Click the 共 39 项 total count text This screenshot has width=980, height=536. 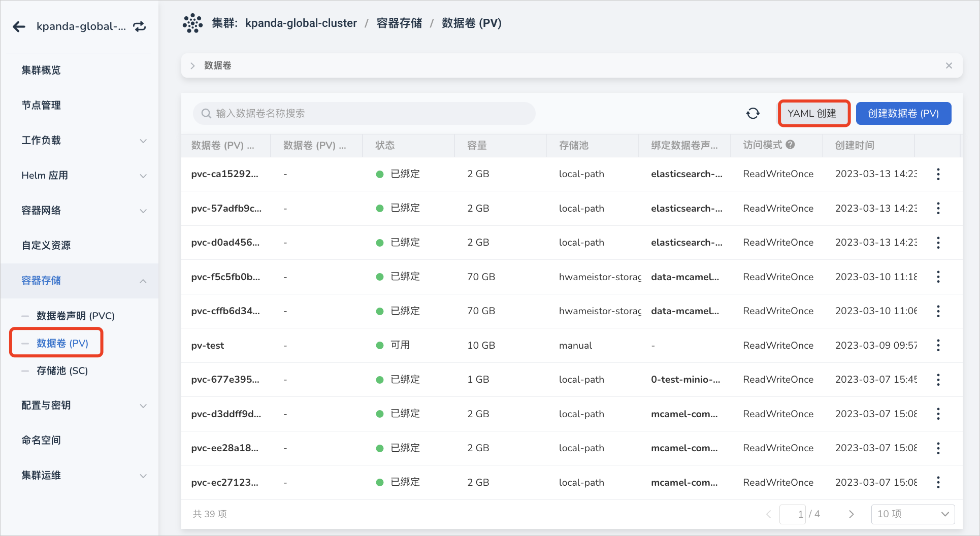[x=210, y=514]
